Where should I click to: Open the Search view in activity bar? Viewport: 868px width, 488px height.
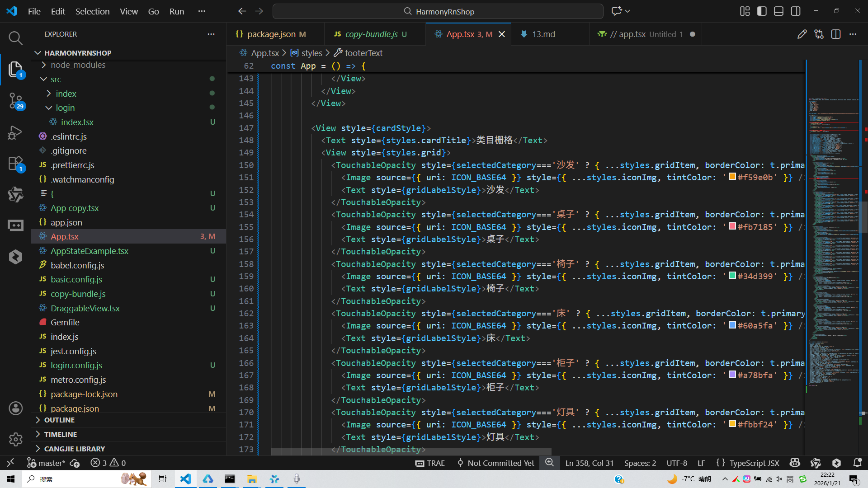(x=15, y=38)
